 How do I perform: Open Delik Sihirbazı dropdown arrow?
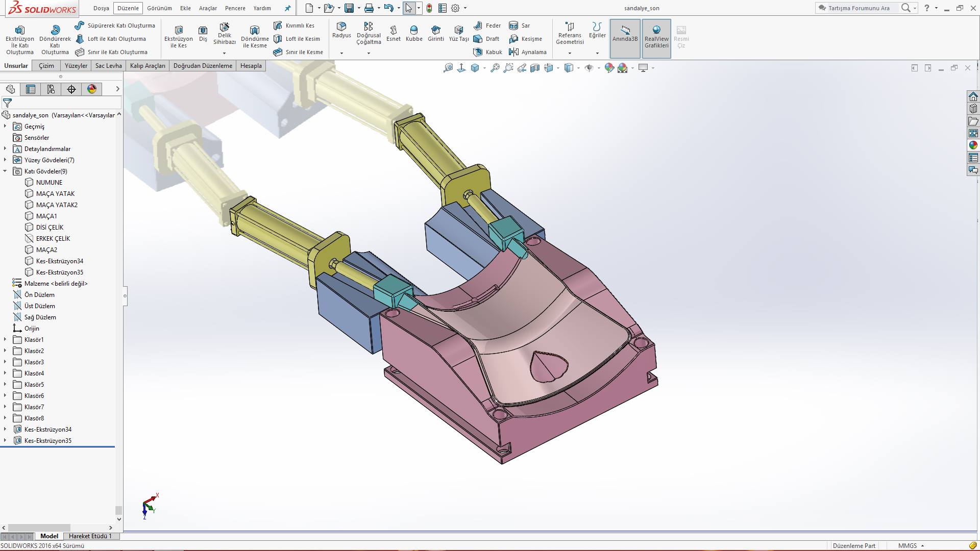pyautogui.click(x=224, y=53)
